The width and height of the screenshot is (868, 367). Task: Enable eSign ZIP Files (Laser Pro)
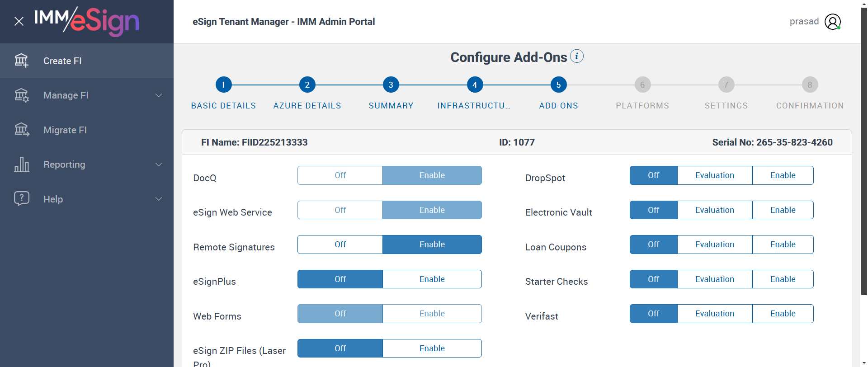432,348
